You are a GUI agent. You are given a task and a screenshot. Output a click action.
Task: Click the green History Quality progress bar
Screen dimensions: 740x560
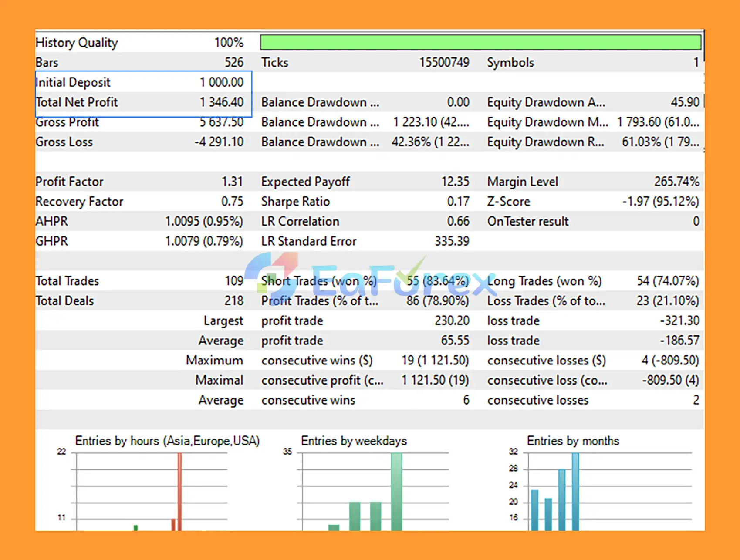480,42
